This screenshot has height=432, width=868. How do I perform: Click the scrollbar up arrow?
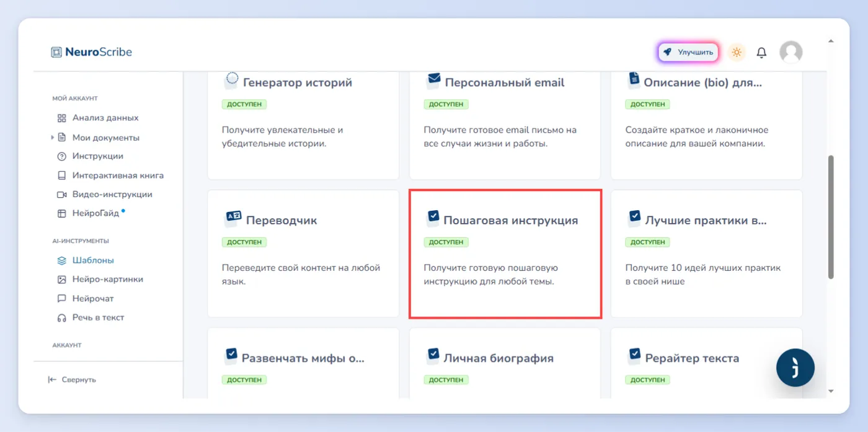pyautogui.click(x=831, y=41)
